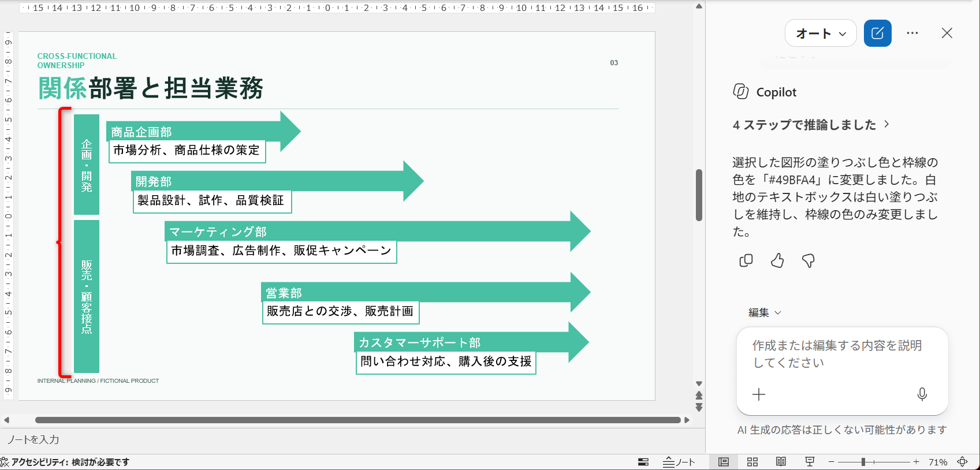Select text box 問い合わせ対応、購入後の支援
The width and height of the screenshot is (980, 470).
click(x=445, y=362)
